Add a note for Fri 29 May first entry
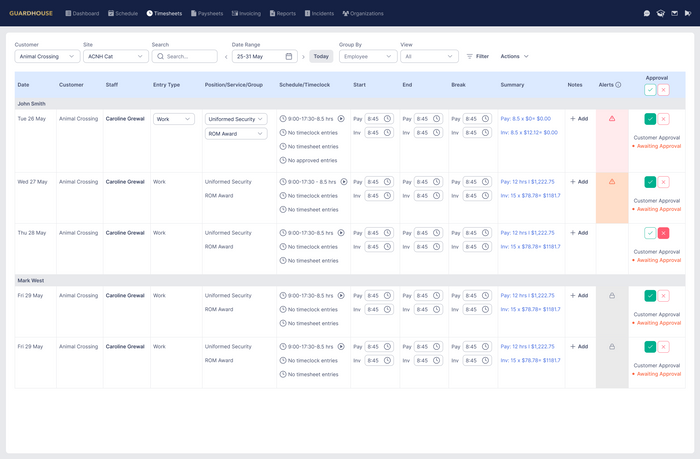 579,296
